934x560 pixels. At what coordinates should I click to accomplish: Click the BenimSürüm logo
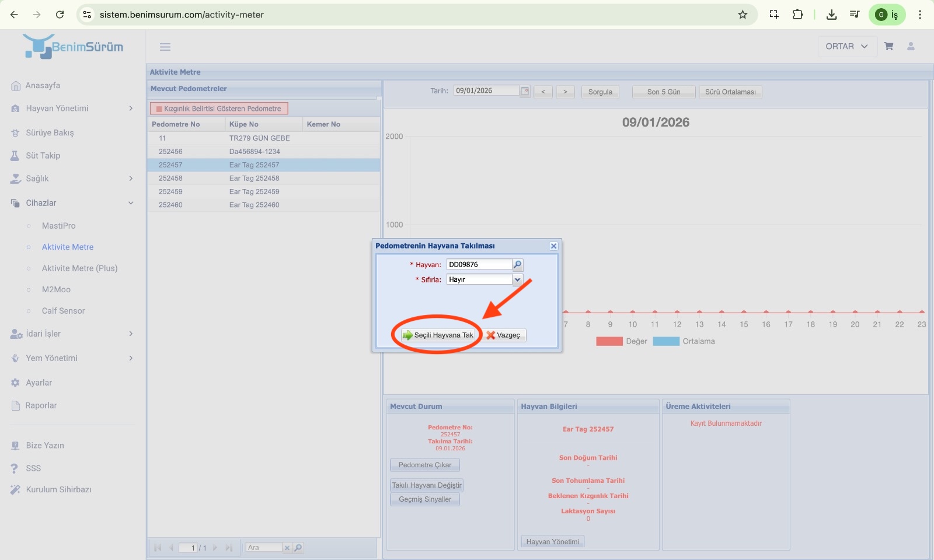click(x=74, y=47)
